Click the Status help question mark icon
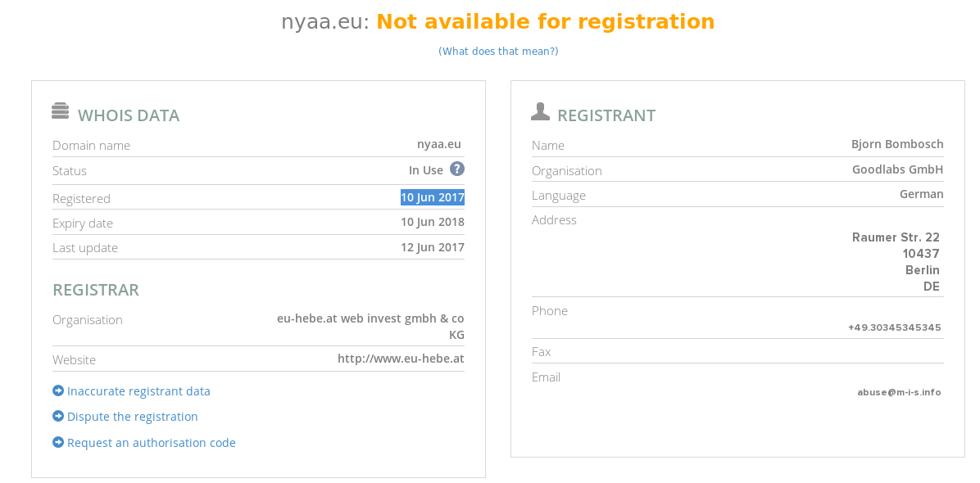Image resolution: width=980 pixels, height=483 pixels. pyautogui.click(x=457, y=169)
